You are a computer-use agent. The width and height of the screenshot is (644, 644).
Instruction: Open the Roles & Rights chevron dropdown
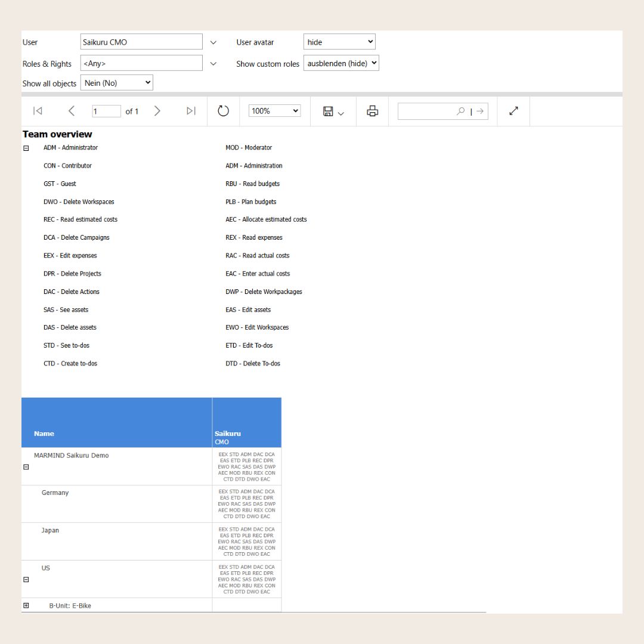coord(213,64)
